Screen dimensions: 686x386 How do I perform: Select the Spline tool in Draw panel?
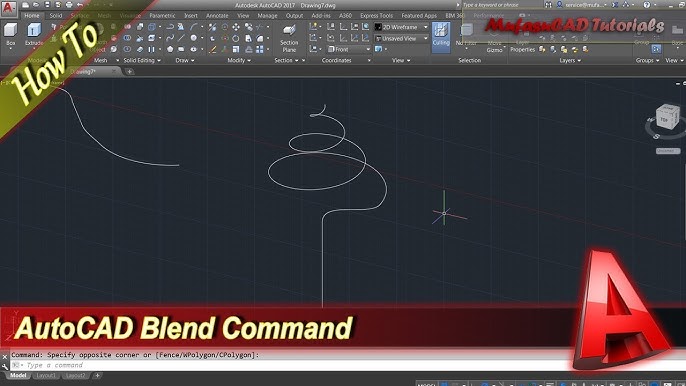coord(170,39)
